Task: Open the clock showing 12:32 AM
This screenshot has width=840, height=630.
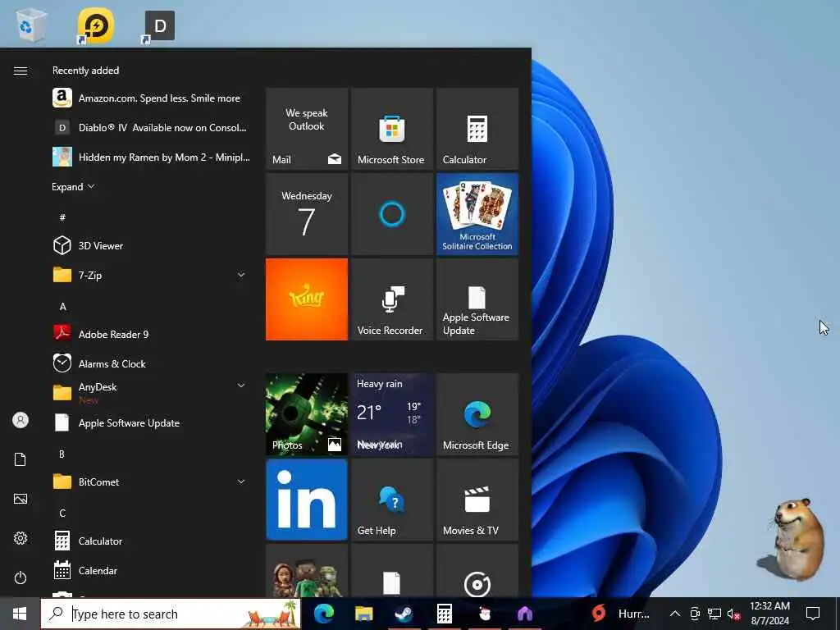Action: (x=769, y=614)
